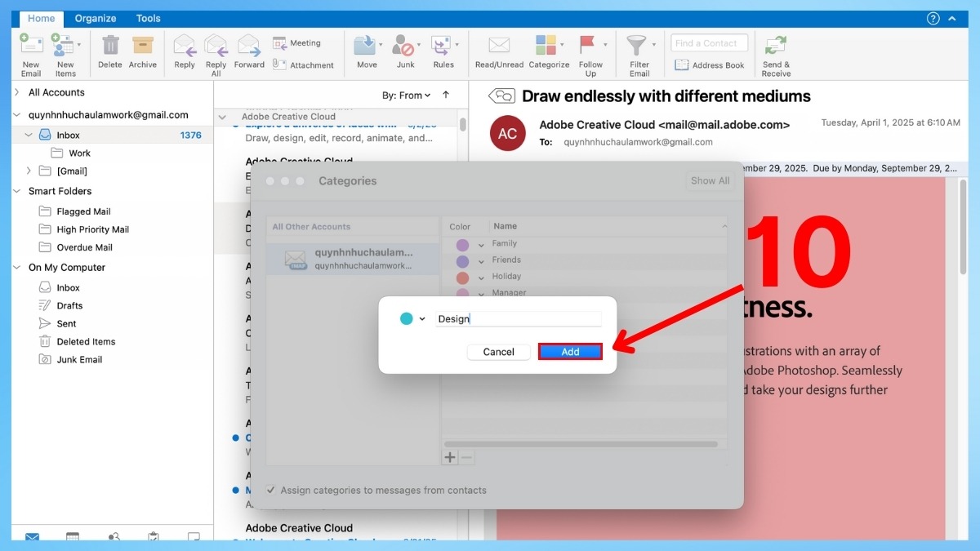Image resolution: width=980 pixels, height=551 pixels.
Task: Open the Address Book
Action: pos(710,65)
